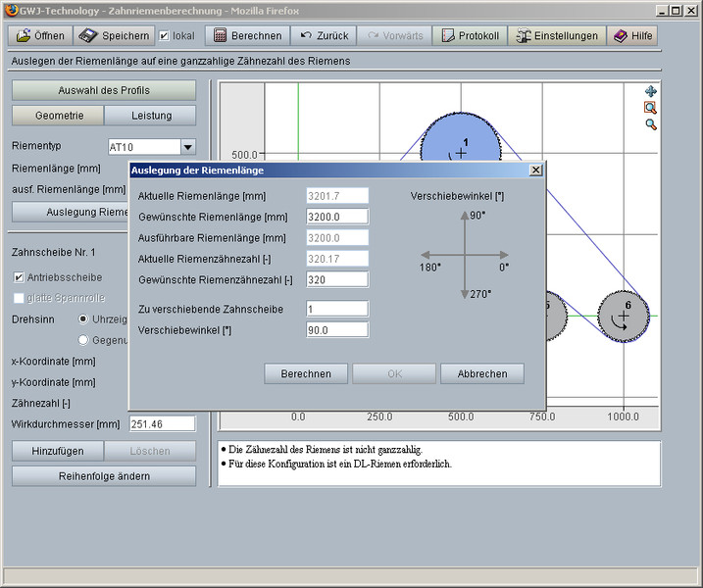Switch to the Leistung tab
The height and width of the screenshot is (588, 703).
click(x=150, y=116)
